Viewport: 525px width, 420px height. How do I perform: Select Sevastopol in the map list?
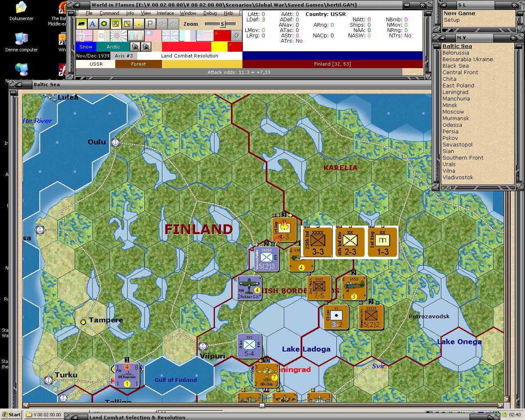(457, 145)
